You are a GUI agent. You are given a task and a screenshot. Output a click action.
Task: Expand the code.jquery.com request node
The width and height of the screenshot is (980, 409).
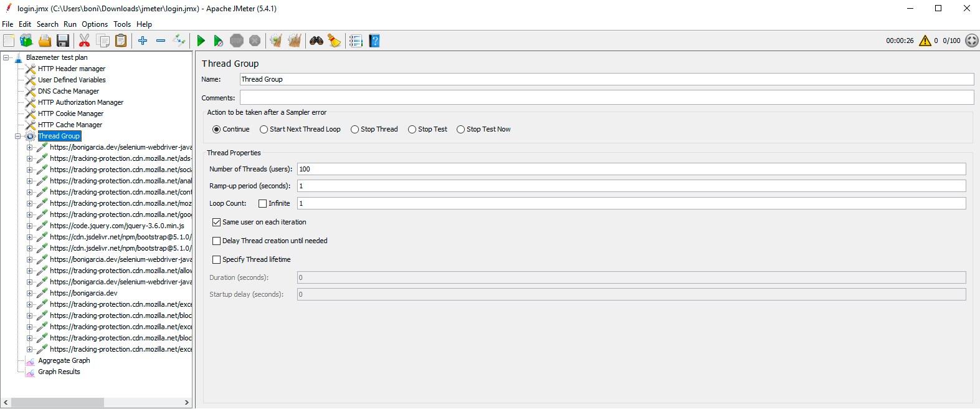pyautogui.click(x=29, y=226)
